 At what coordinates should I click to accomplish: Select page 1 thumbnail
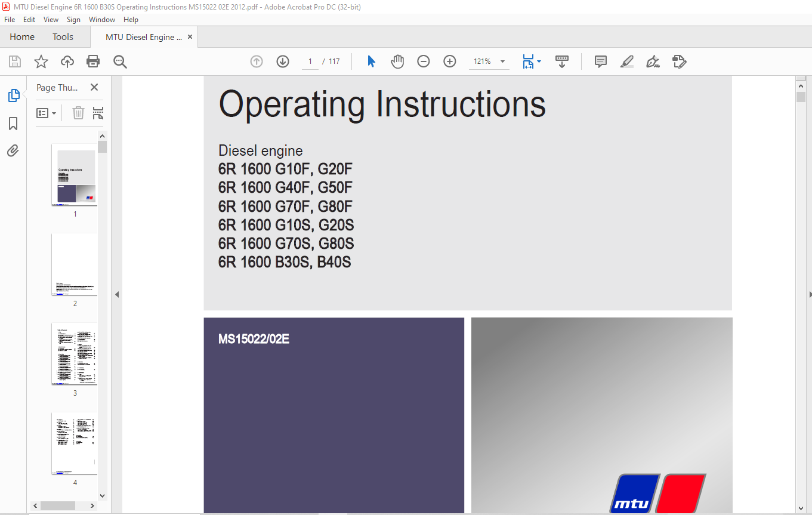(x=75, y=175)
